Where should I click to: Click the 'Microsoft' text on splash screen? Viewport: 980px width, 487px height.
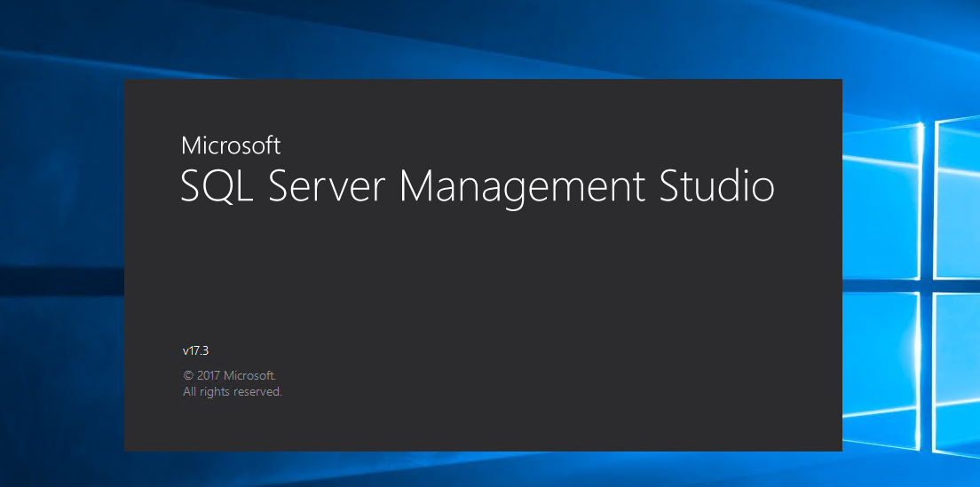tap(231, 145)
